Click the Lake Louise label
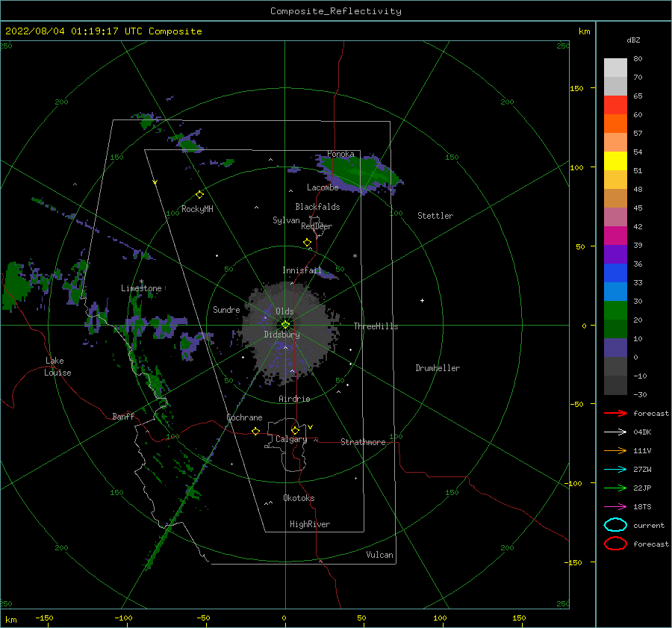The height and width of the screenshot is (628, 672). [57, 367]
